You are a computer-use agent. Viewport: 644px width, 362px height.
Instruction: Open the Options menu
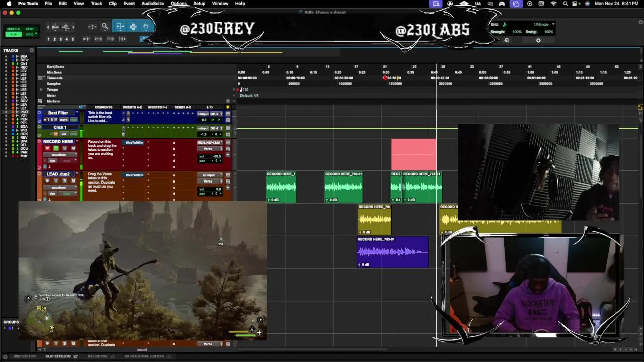(x=178, y=4)
